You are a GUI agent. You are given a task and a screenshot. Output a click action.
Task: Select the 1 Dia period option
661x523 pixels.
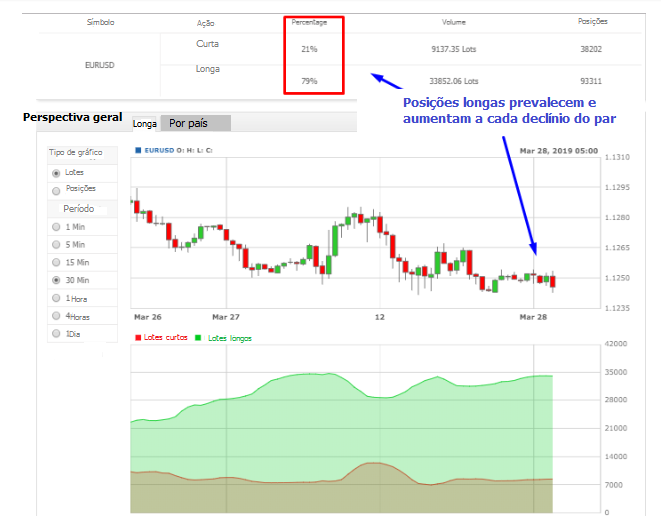pyautogui.click(x=55, y=334)
